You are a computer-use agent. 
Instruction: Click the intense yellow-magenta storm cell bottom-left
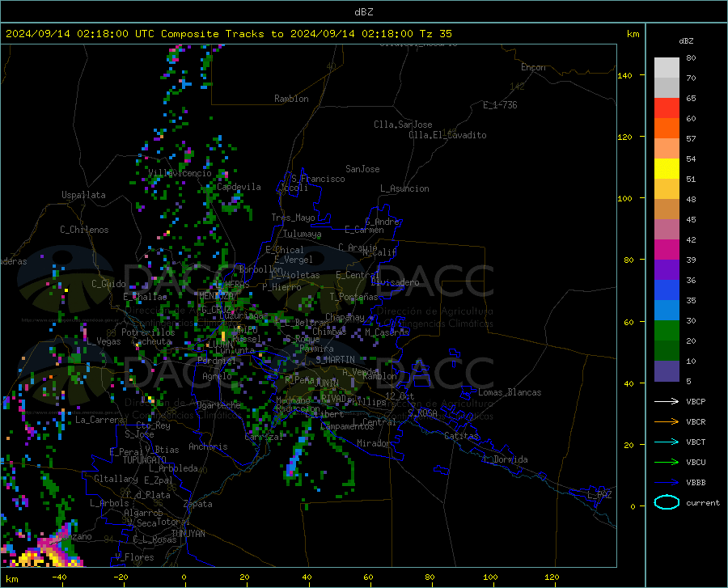(44, 552)
